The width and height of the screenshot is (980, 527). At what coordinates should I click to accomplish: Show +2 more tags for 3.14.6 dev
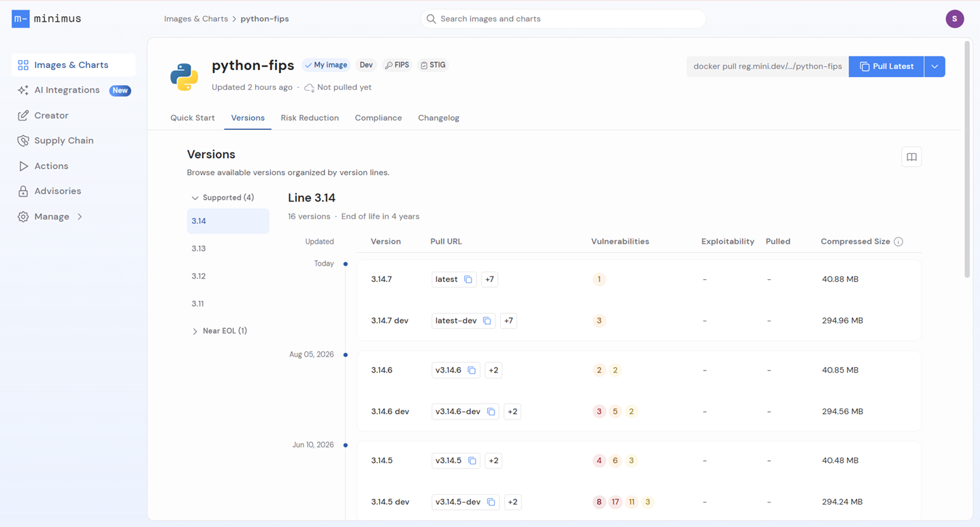512,412
